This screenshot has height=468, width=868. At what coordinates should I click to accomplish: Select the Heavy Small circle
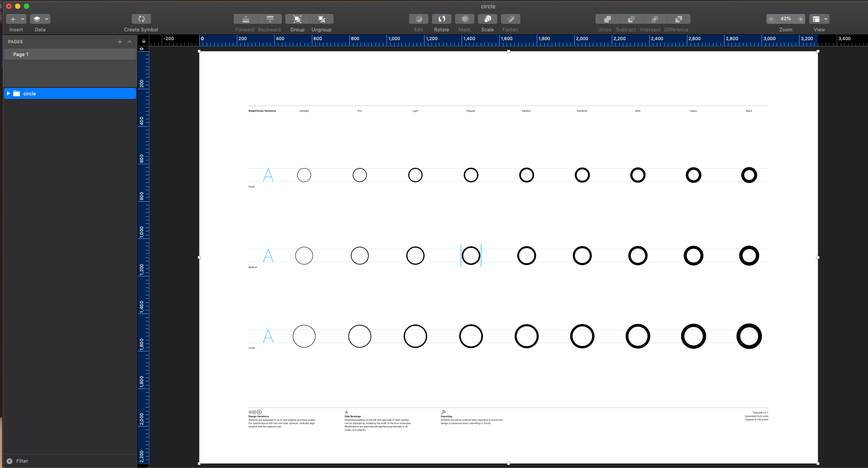coord(694,175)
